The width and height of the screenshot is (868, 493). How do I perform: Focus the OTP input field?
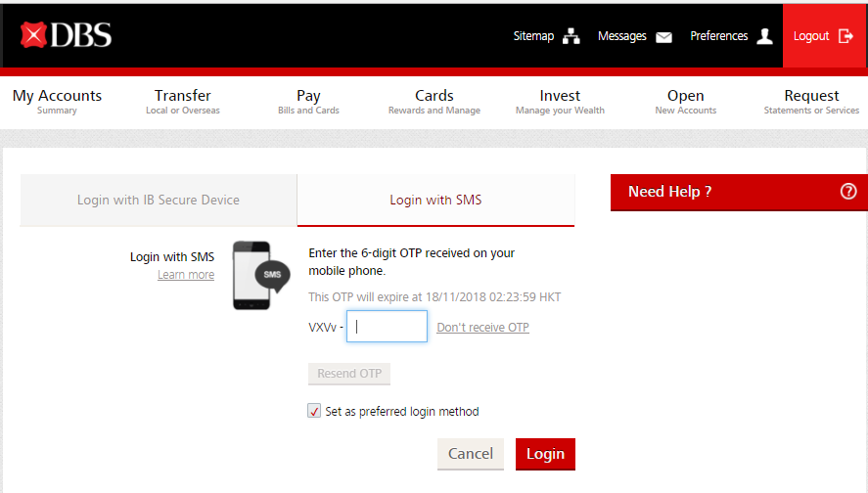point(387,327)
